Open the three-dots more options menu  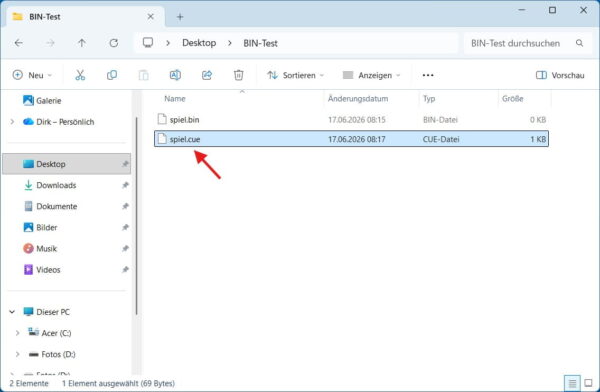[x=428, y=75]
